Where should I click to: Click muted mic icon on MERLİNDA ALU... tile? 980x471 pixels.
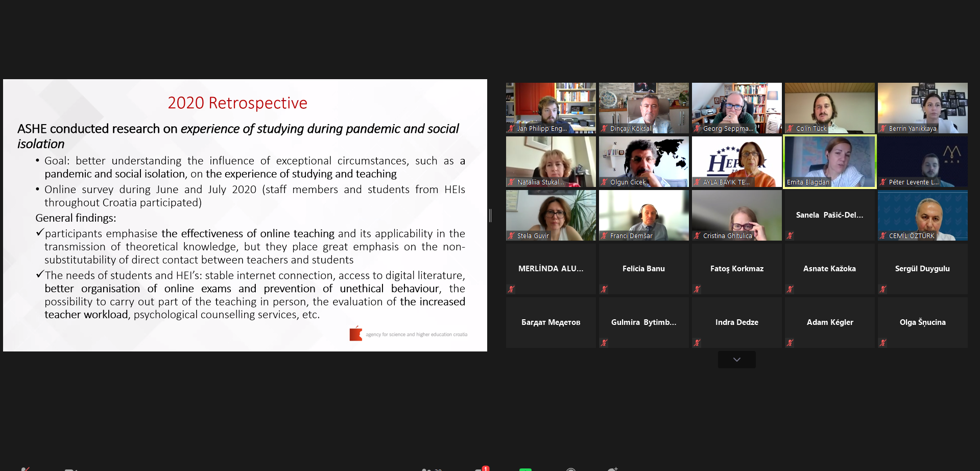tap(511, 289)
